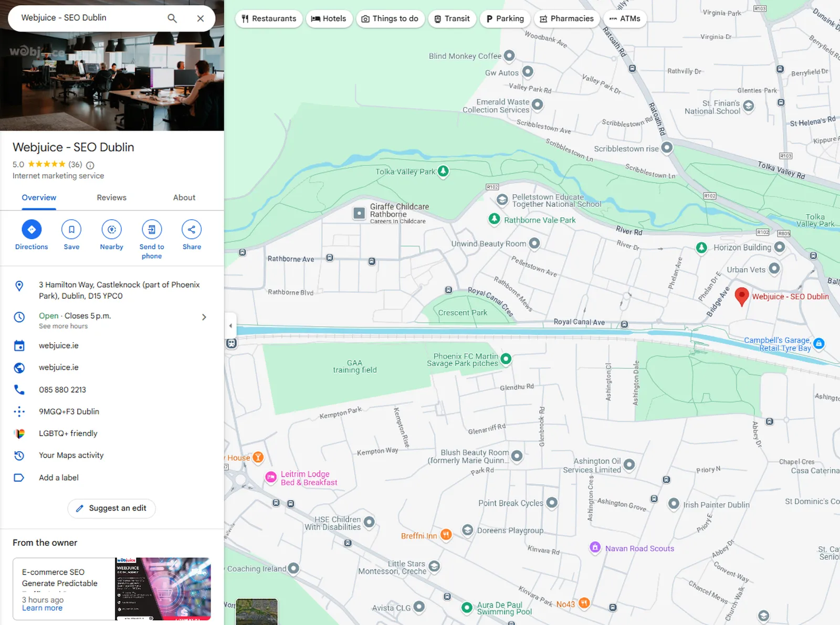Click Suggest an edit button
Viewport: 840px width, 625px height.
point(112,508)
